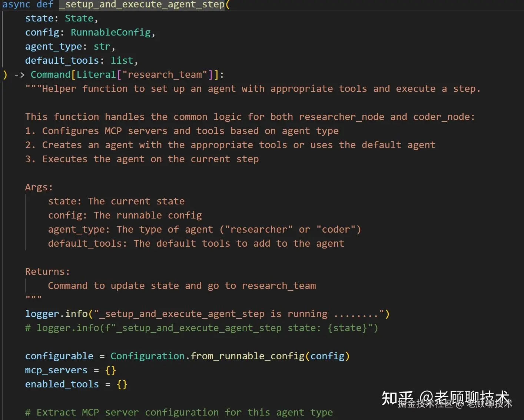This screenshot has height=420, width=524.
Task: Click the line "1. Configures MCP servers"
Action: [182, 131]
